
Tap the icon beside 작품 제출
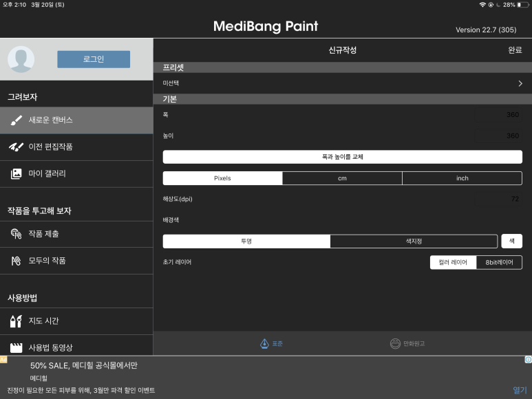coord(16,234)
